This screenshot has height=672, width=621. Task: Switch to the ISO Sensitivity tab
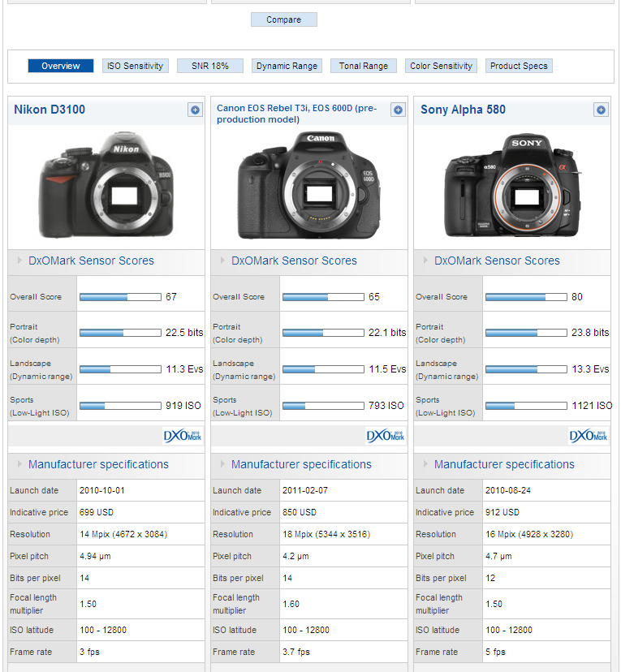tap(136, 67)
